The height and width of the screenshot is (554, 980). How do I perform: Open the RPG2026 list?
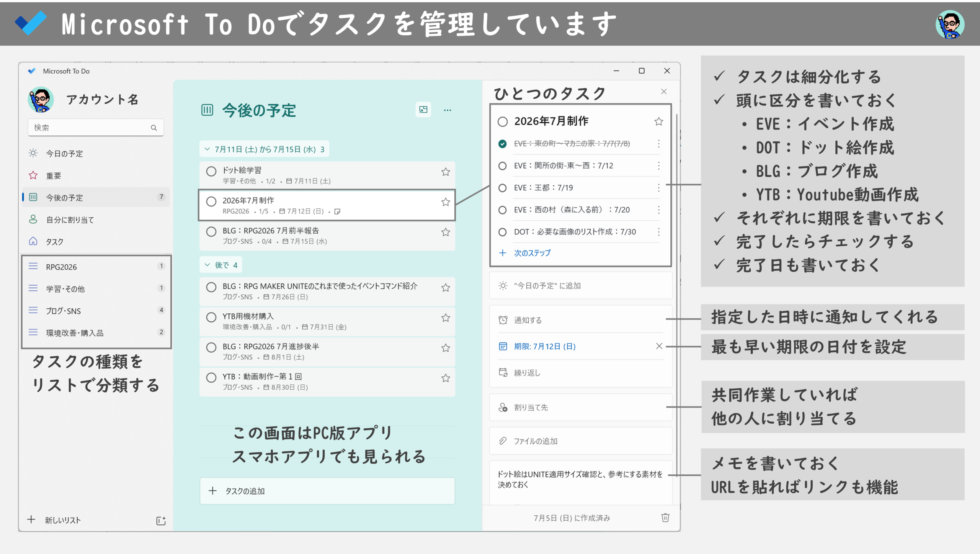click(x=96, y=267)
